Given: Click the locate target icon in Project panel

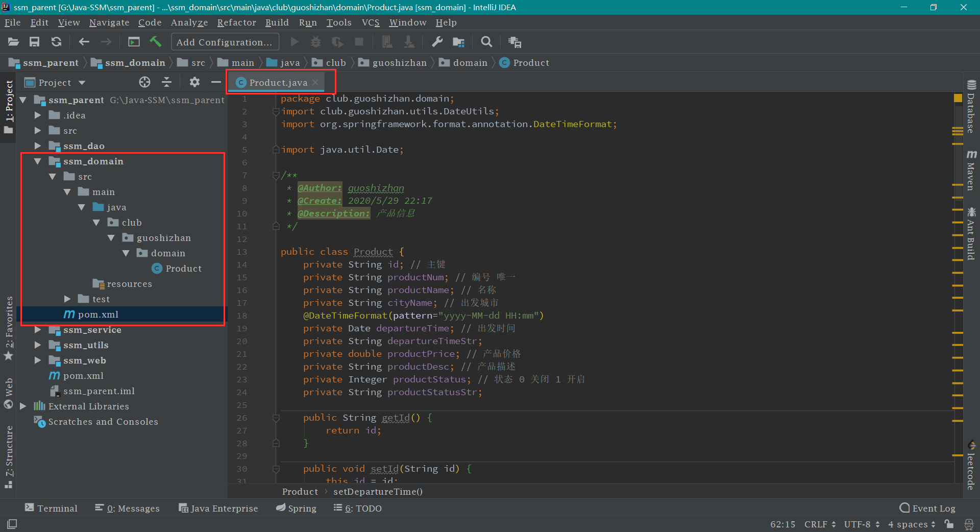Looking at the screenshot, I should click(144, 82).
